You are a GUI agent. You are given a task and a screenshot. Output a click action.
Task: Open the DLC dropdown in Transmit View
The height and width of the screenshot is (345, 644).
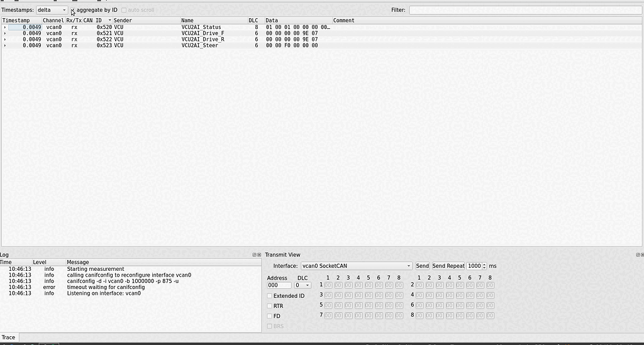(303, 285)
